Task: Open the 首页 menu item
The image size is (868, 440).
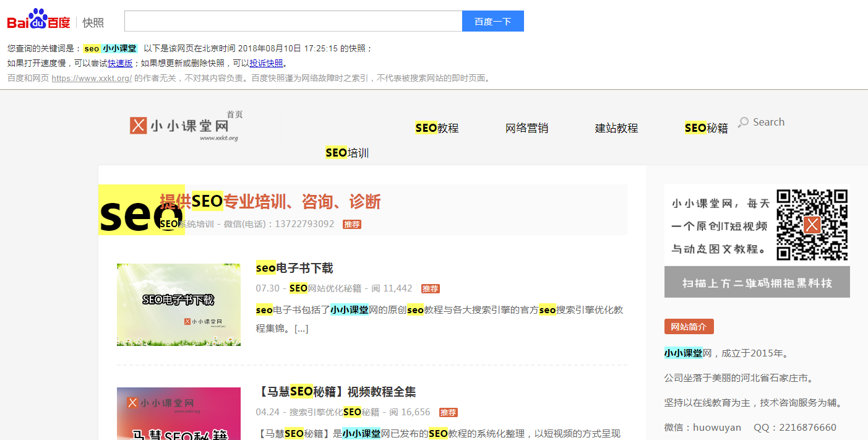Action: pyautogui.click(x=234, y=114)
